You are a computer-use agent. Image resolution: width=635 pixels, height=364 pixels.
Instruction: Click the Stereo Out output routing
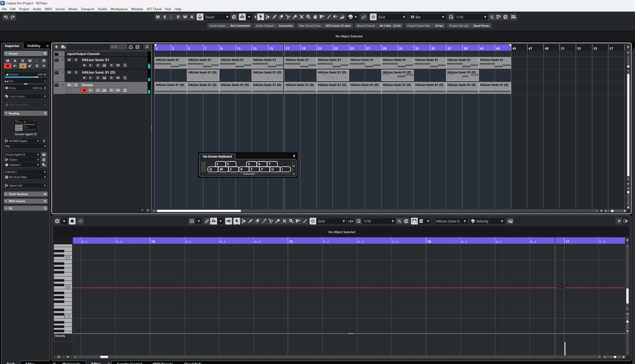(26, 185)
